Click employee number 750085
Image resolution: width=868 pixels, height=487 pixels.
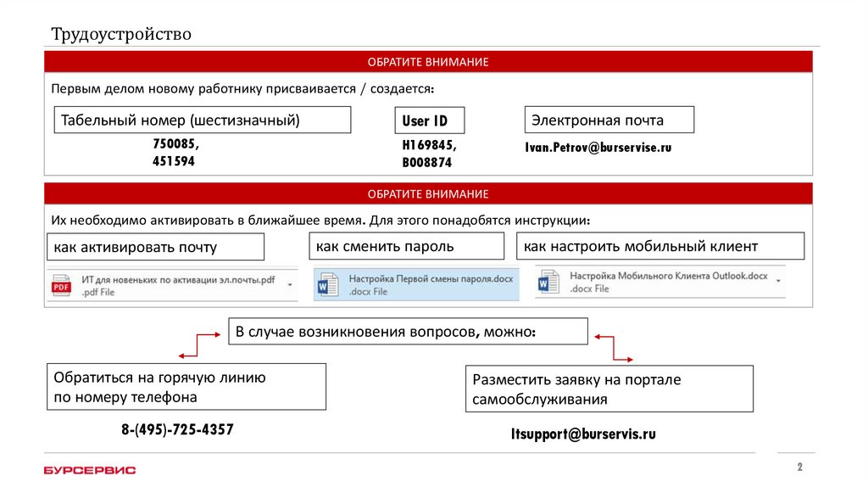tap(176, 143)
